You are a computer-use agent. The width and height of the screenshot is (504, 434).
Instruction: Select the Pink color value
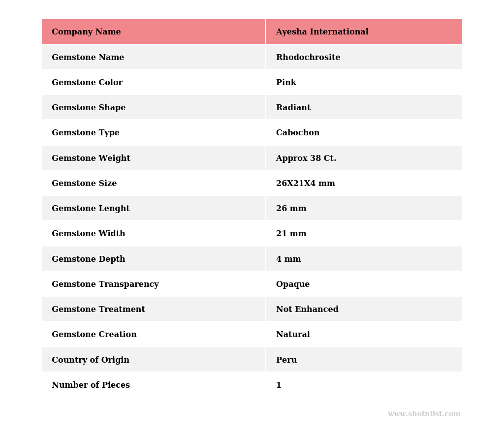tap(286, 83)
